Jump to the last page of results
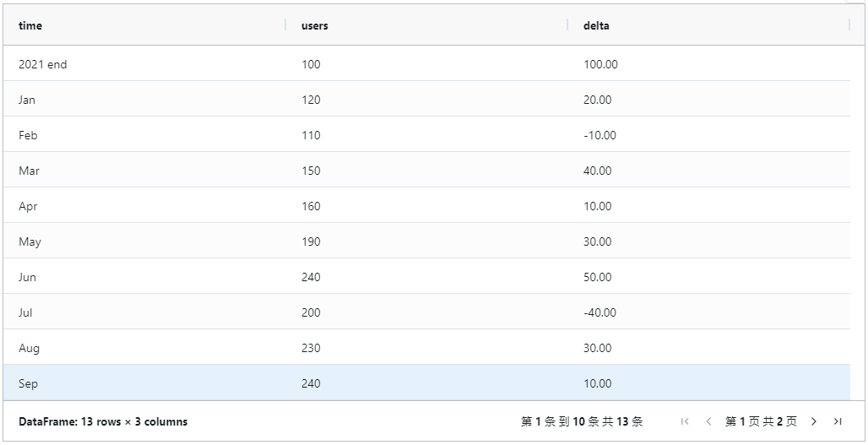 click(838, 421)
